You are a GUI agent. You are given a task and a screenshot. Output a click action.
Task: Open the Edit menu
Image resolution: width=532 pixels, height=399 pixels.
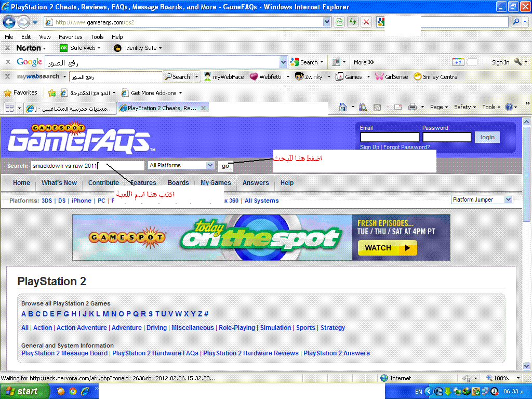point(26,37)
